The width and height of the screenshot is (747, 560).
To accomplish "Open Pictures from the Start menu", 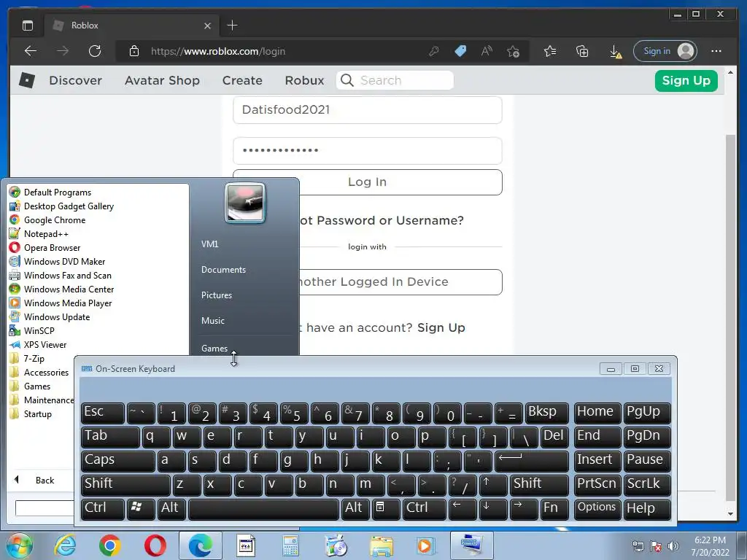I will (x=216, y=295).
